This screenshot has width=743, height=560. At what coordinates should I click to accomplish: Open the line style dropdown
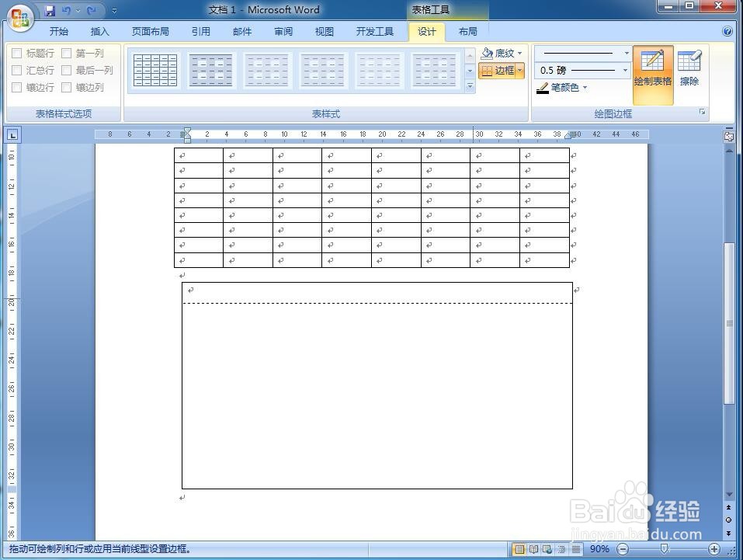coord(625,53)
